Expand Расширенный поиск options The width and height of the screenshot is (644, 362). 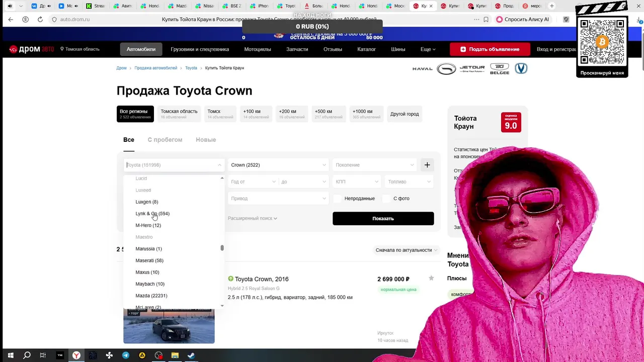point(253,218)
